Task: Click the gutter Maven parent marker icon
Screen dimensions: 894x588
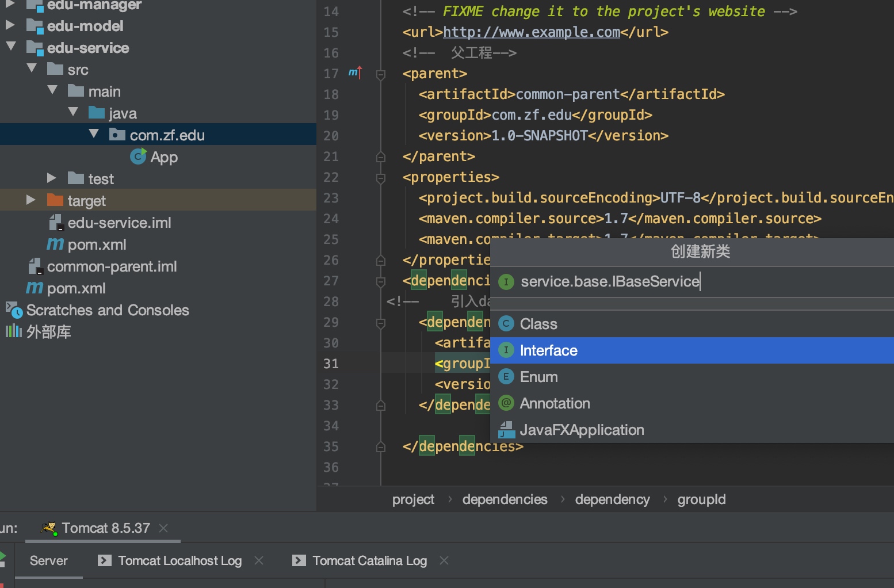Action: (355, 72)
